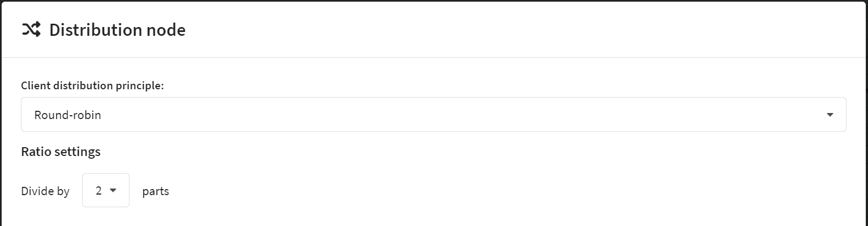
Task: Change Round-robin to another distribution principle
Action: tap(433, 115)
